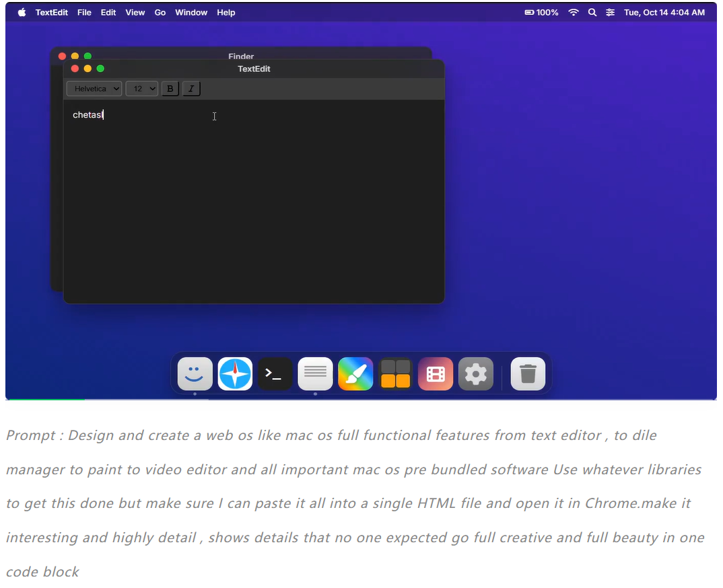Screen dimensions: 723x588
Task: Launch the Video Editor film icon
Action: pyautogui.click(x=436, y=374)
